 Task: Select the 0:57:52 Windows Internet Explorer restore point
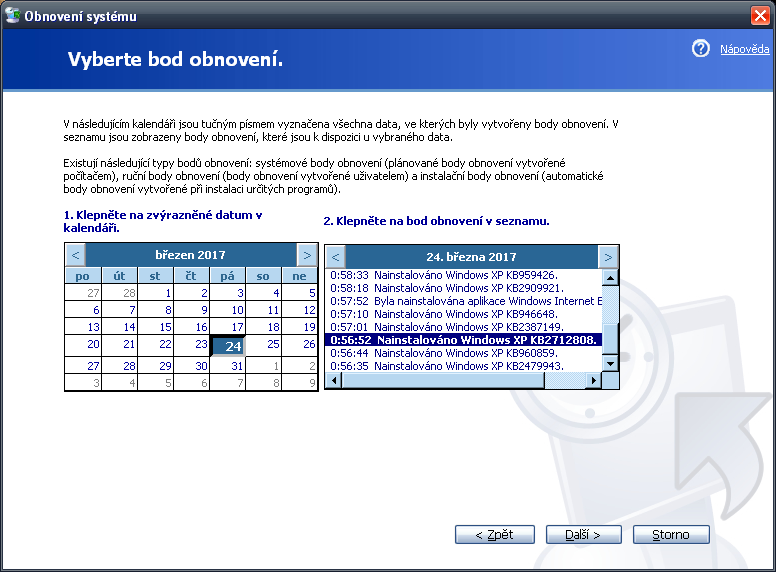pyautogui.click(x=464, y=301)
